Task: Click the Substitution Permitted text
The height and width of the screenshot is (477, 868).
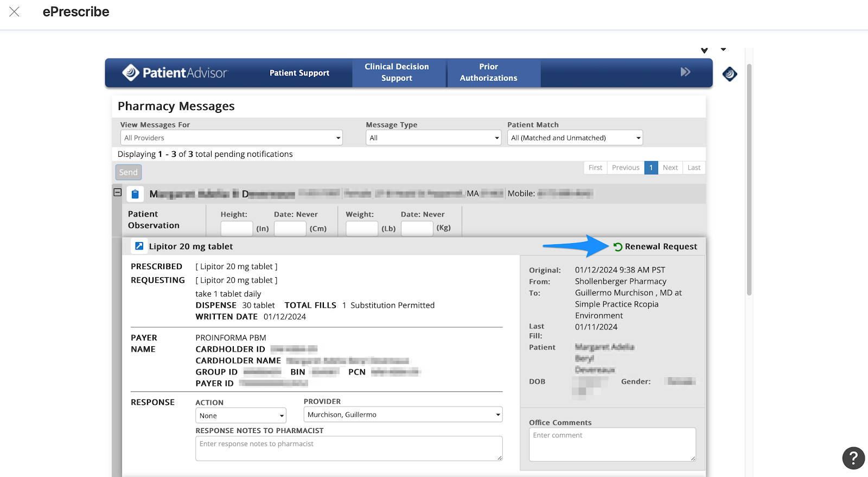Action: tap(392, 306)
